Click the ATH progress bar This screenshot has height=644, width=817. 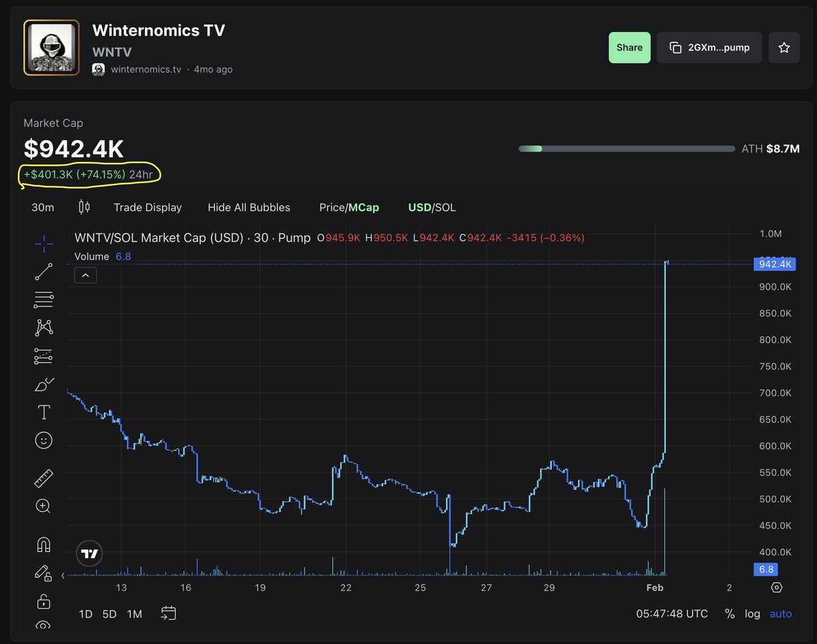click(x=627, y=148)
